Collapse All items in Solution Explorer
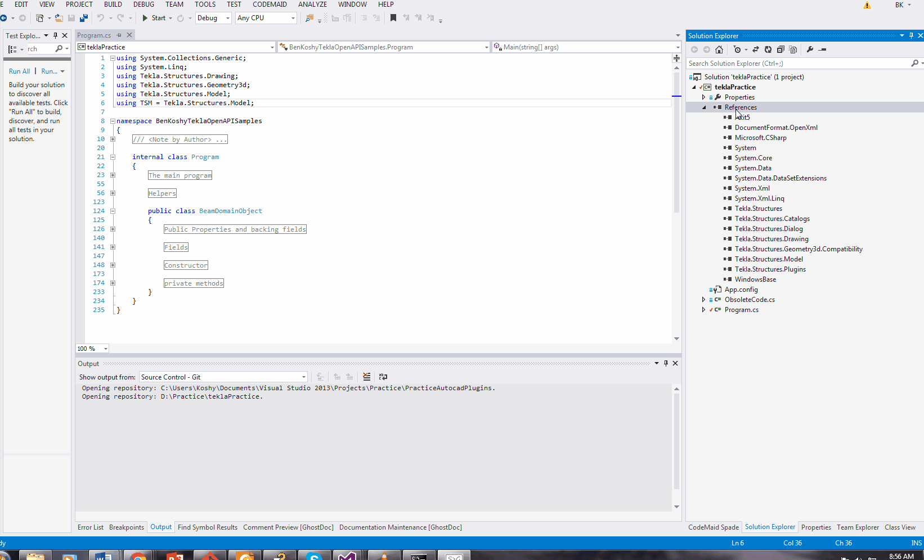Image resolution: width=924 pixels, height=560 pixels. tap(781, 49)
